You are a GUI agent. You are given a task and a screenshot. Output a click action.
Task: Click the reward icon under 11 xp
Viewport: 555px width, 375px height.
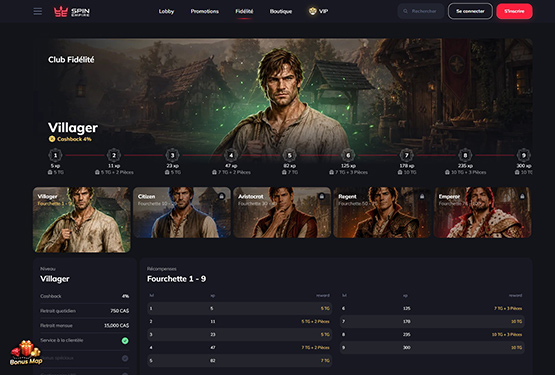point(97,172)
